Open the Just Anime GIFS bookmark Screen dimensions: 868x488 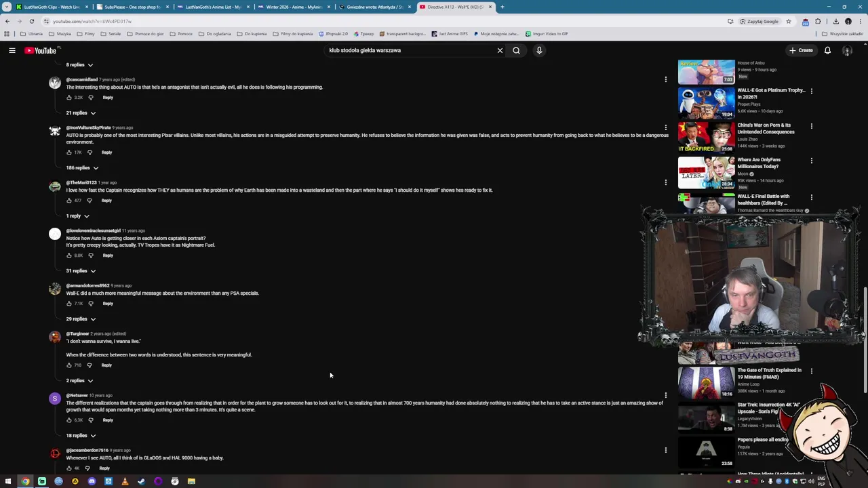[x=450, y=34]
